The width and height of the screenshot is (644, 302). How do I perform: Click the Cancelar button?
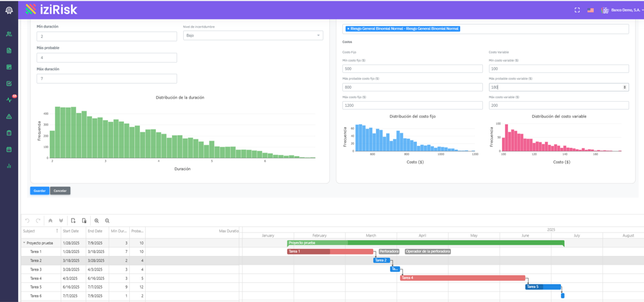60,191
